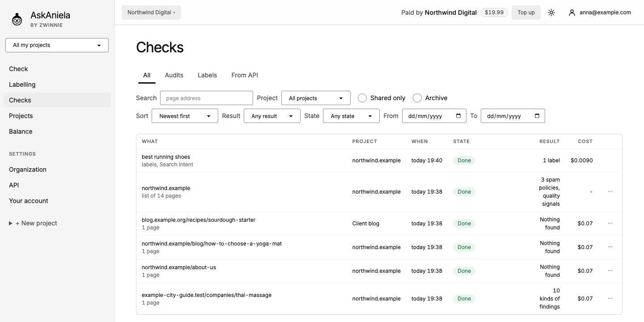
Task: Open more options for northwind.example list row
Action: click(x=610, y=191)
